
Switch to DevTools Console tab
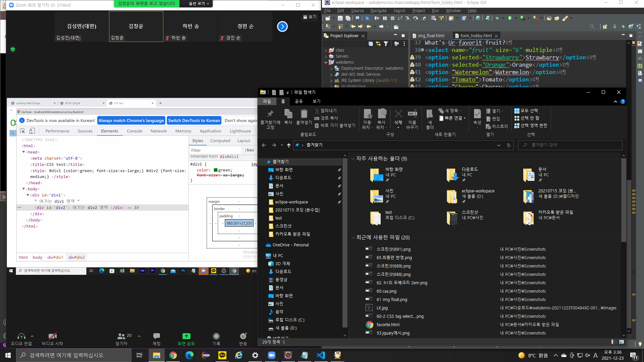tap(134, 131)
